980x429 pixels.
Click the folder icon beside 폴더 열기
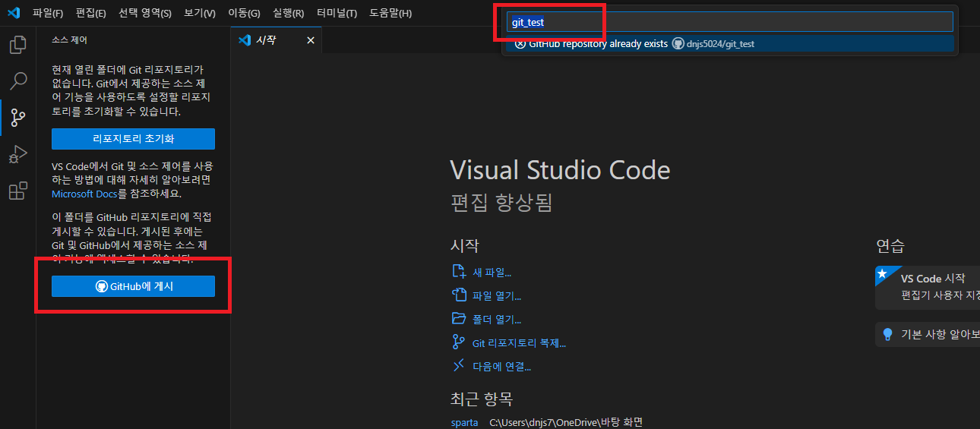pyautogui.click(x=458, y=319)
